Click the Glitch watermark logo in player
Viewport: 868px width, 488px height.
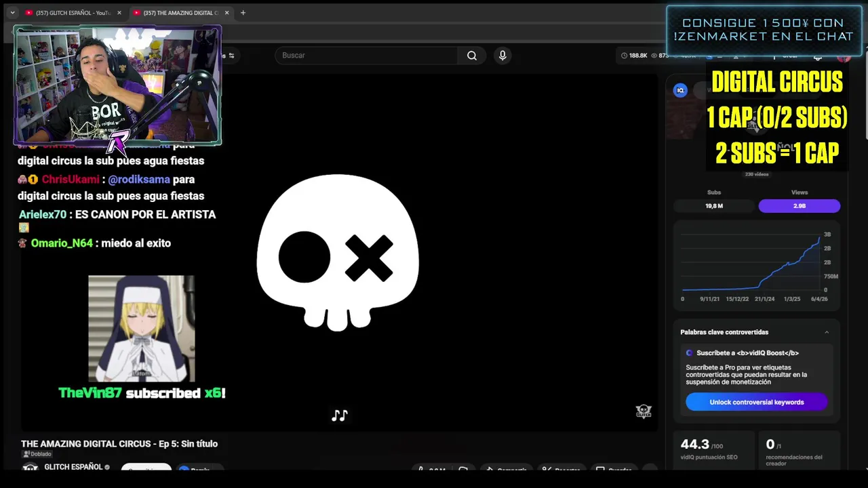644,411
